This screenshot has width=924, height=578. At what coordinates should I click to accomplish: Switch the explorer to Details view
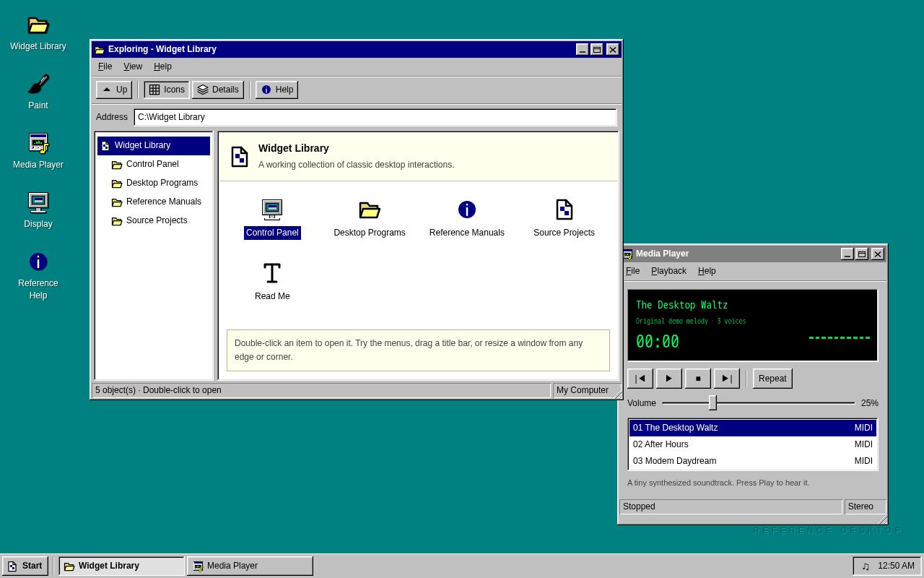[x=218, y=90]
